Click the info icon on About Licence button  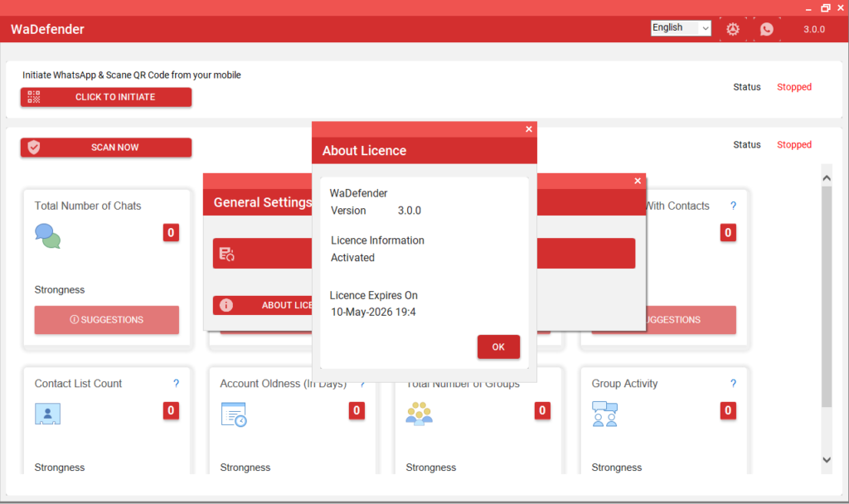(226, 305)
